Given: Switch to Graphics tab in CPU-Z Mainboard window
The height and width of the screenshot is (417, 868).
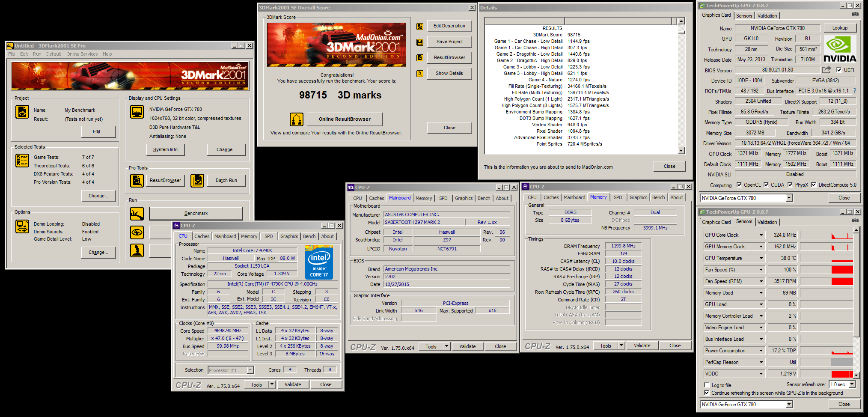Looking at the screenshot, I should 464,198.
